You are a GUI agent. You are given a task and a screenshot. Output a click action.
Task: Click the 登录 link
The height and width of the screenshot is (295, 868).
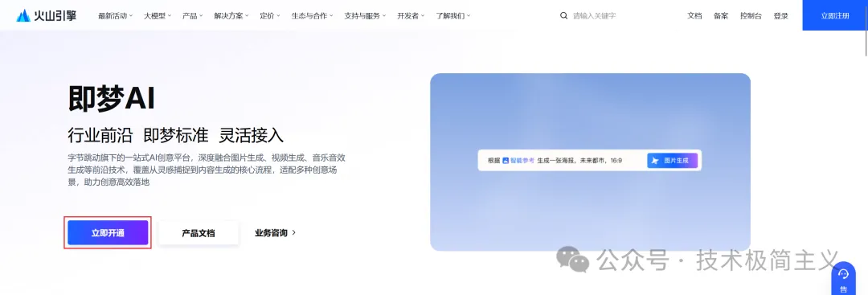[x=780, y=15]
